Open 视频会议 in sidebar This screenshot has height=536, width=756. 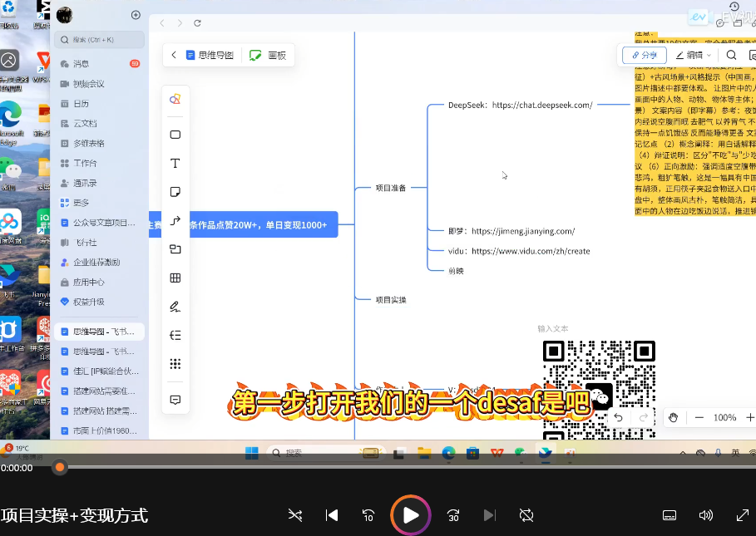coord(100,84)
